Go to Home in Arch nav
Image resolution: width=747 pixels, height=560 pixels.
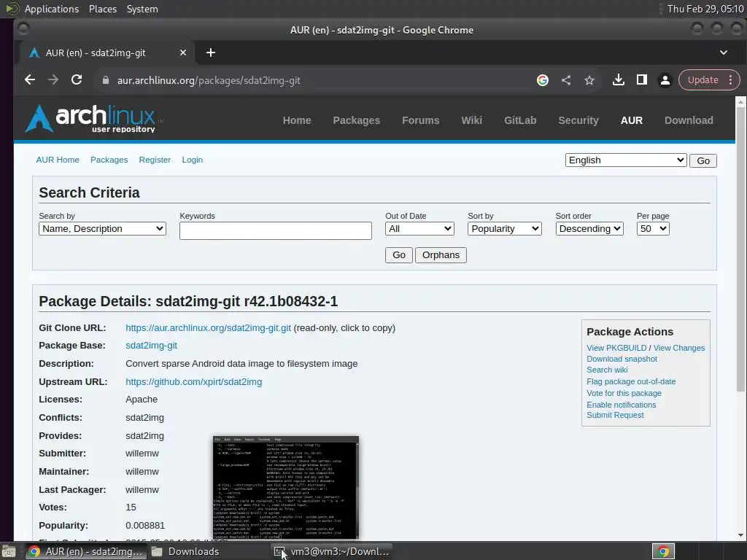[297, 120]
